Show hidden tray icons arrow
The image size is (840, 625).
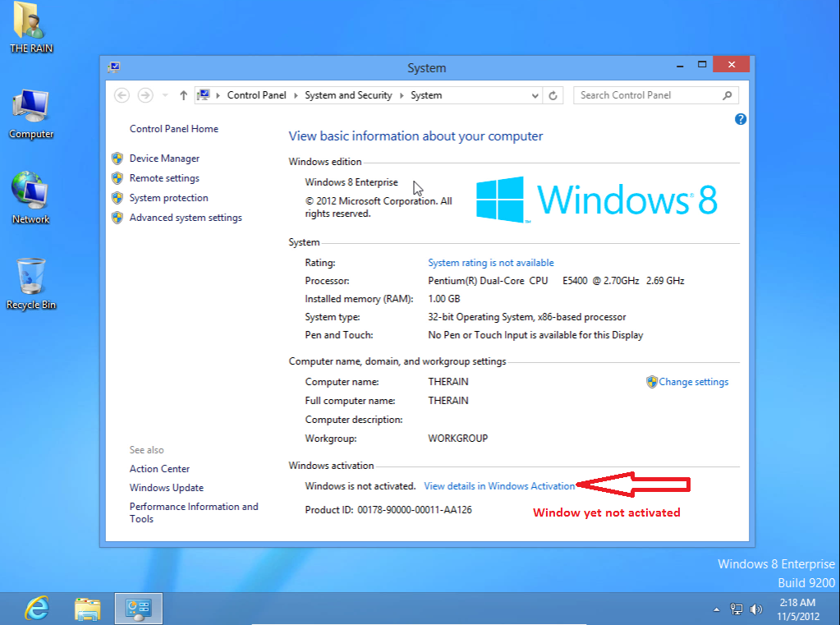click(x=716, y=609)
